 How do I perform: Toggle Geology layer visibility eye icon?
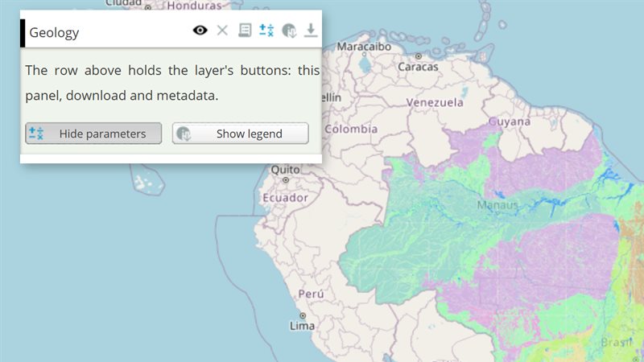(x=200, y=31)
